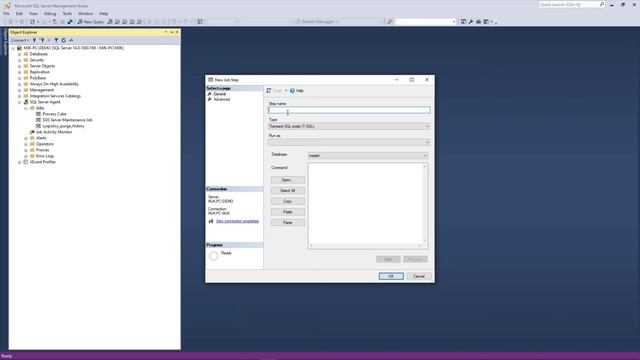The height and width of the screenshot is (360, 640).
Task: Open the Window menu
Action: click(x=85, y=13)
